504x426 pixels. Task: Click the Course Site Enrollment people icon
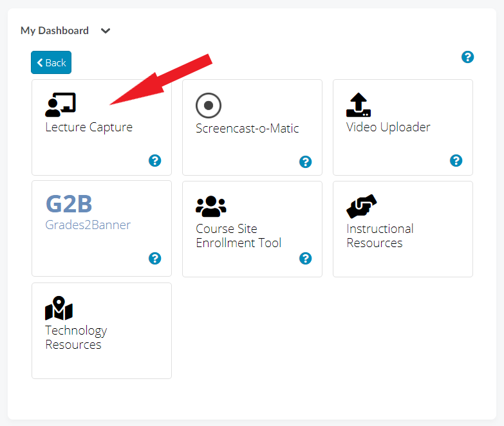point(211,207)
